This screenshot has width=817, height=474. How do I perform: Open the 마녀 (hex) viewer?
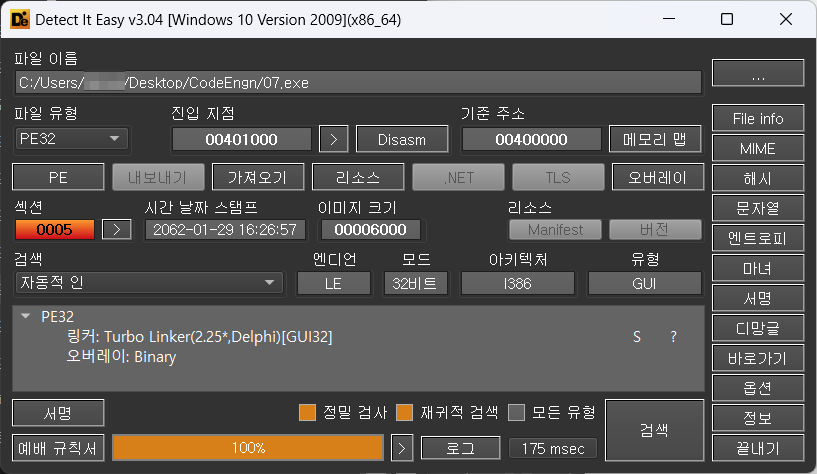coord(758,269)
